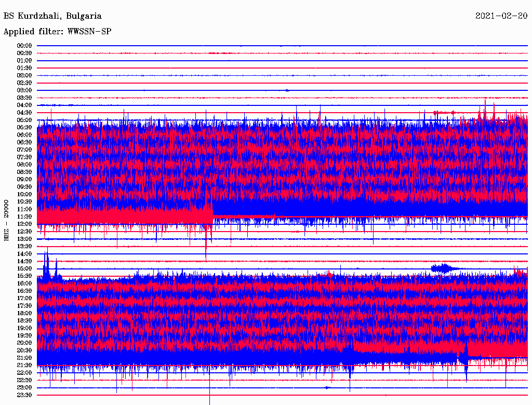Click the 12:00 time label
Screen dimensions: 532x405
24,224
